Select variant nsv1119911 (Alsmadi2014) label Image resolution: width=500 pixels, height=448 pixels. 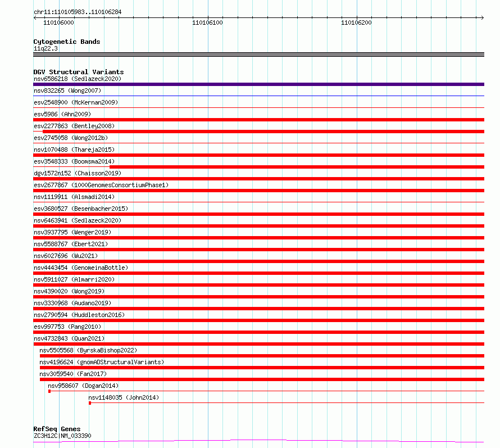pyautogui.click(x=74, y=197)
